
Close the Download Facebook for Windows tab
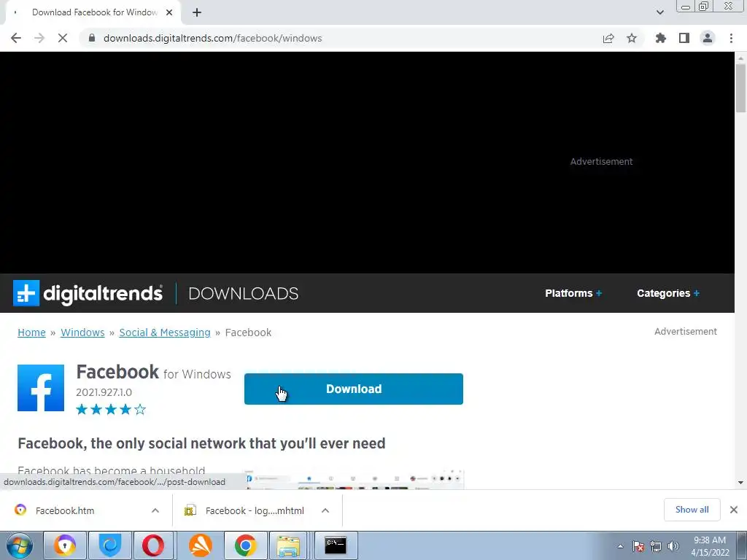pyautogui.click(x=169, y=13)
